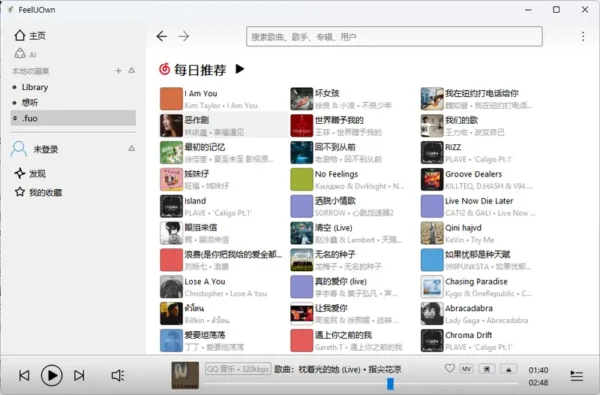Click the 眼泪来信 album cover

[171, 233]
